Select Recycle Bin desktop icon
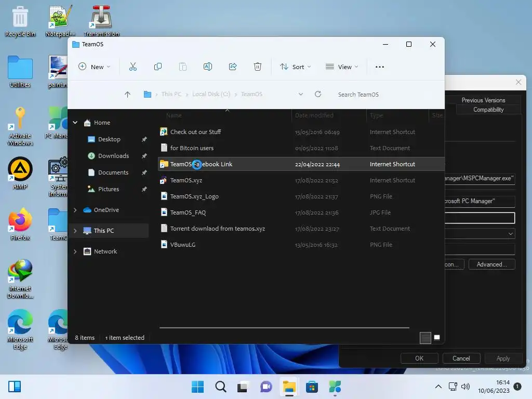The height and width of the screenshot is (399, 532). click(x=20, y=21)
